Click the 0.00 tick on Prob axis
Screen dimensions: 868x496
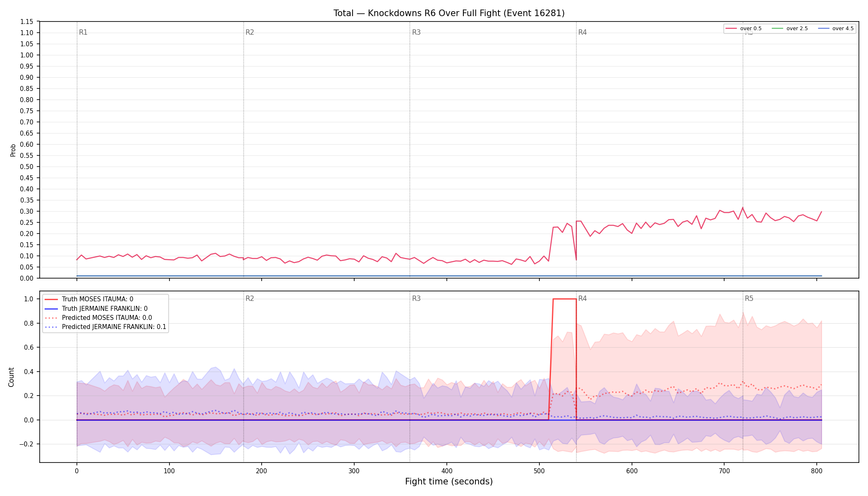[27, 278]
